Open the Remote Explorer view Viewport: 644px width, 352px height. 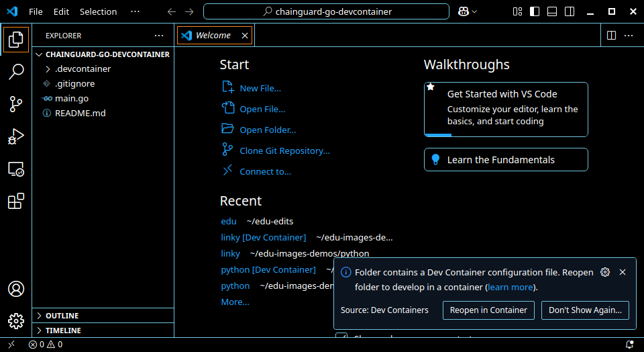[16, 169]
